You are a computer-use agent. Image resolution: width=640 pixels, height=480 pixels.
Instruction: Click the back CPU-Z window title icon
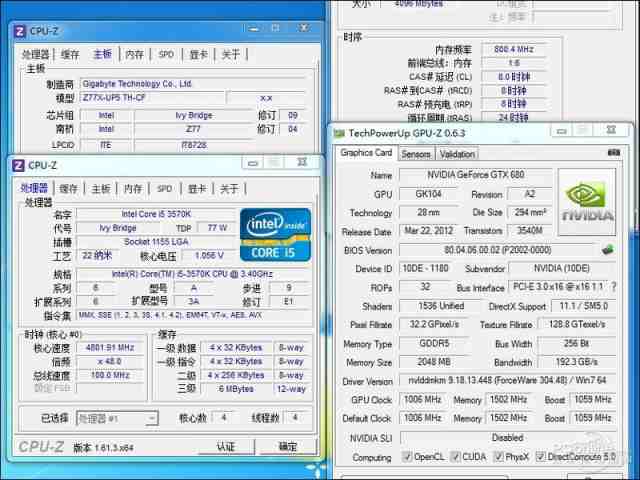click(x=20, y=31)
